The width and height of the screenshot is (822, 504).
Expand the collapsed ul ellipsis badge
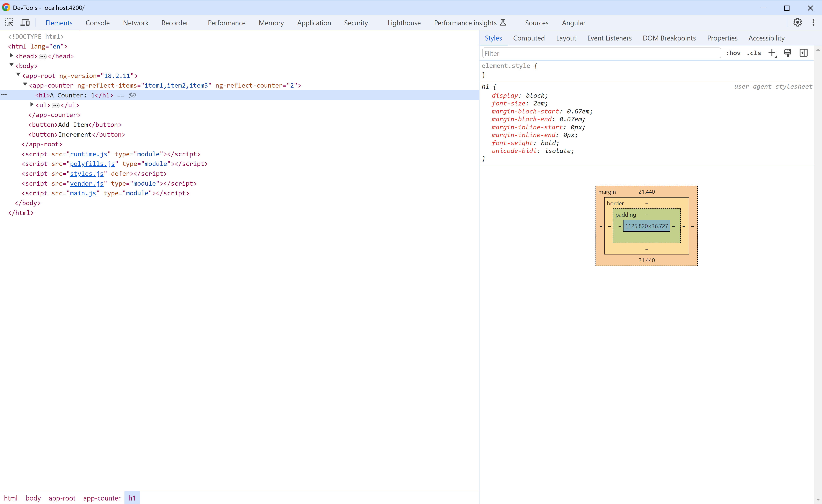(56, 105)
